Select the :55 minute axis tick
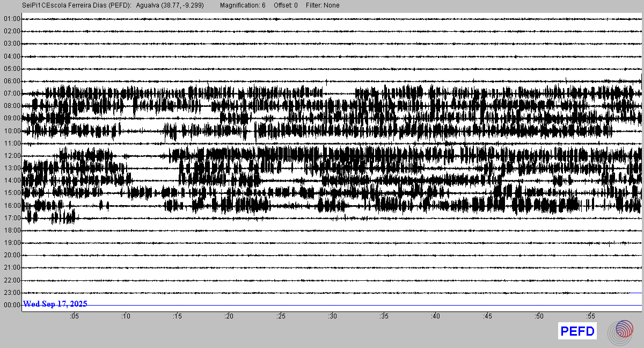 (590, 316)
